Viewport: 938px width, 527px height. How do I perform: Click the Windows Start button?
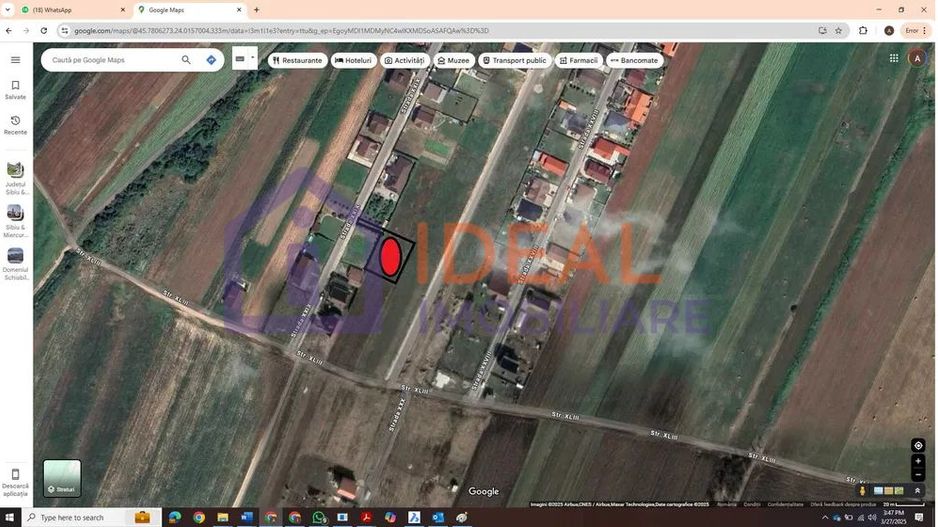tap(9, 517)
